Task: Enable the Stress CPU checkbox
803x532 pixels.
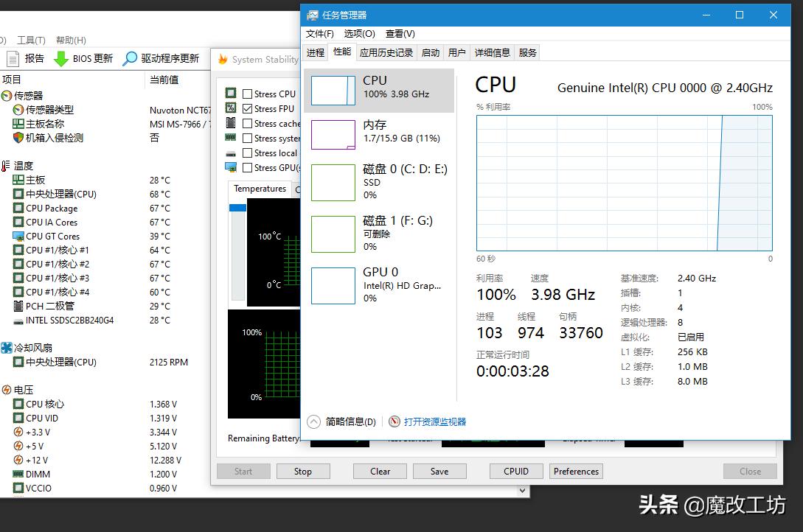Action: [x=247, y=92]
